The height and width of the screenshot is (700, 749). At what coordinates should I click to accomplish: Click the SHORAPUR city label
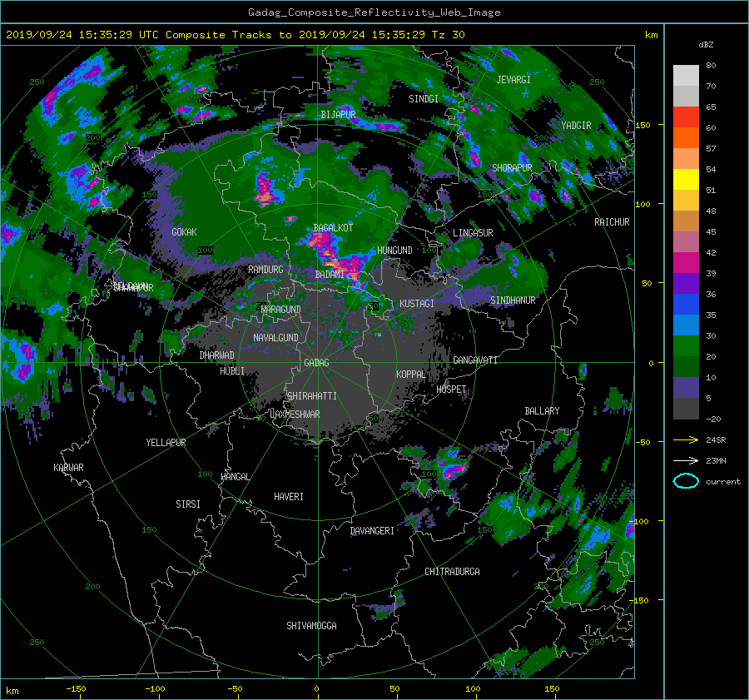click(512, 168)
